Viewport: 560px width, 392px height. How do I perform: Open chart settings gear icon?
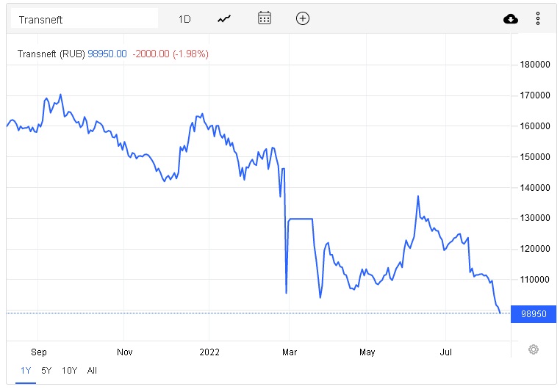tap(534, 349)
